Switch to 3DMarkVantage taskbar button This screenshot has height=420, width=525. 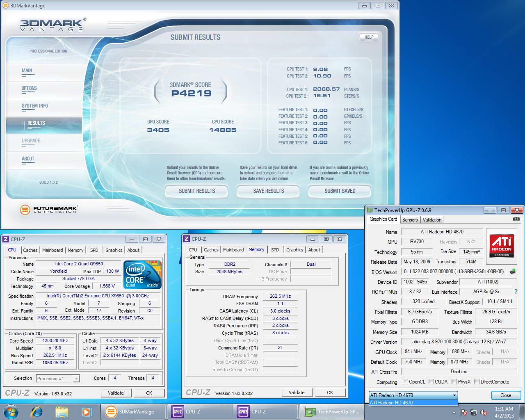[x=133, y=412]
